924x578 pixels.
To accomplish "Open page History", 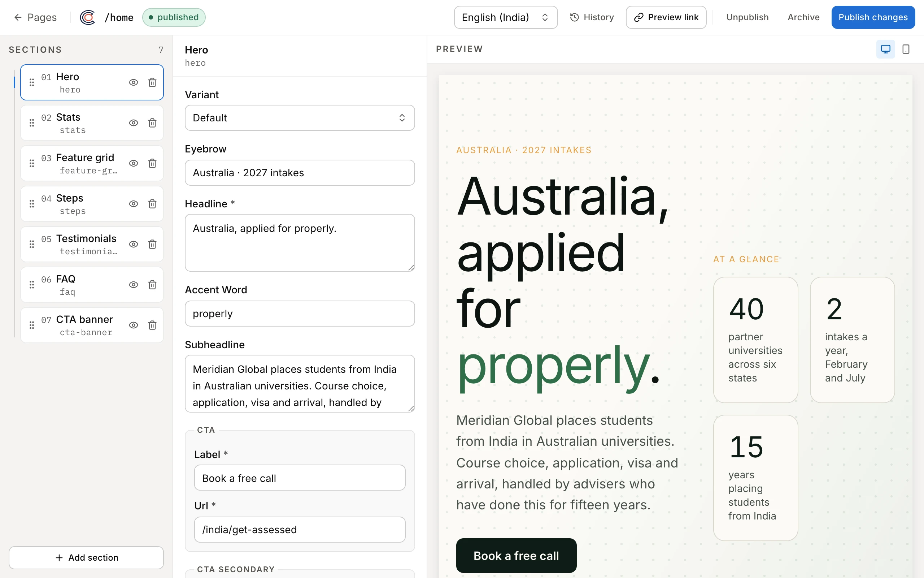I will 592,17.
